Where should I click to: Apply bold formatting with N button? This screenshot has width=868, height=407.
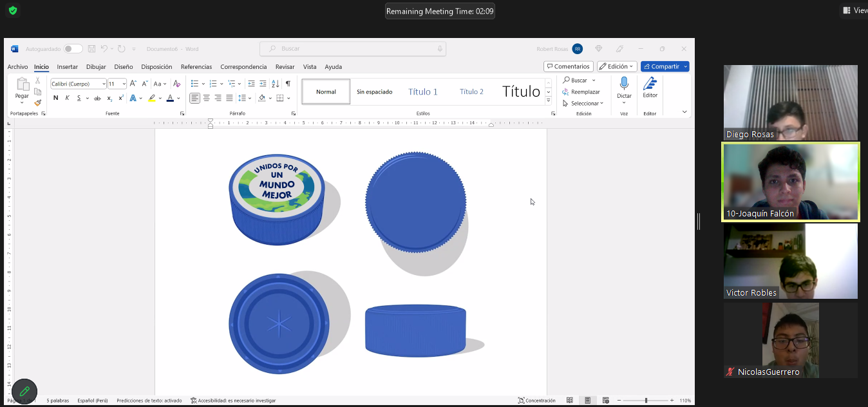tap(56, 99)
